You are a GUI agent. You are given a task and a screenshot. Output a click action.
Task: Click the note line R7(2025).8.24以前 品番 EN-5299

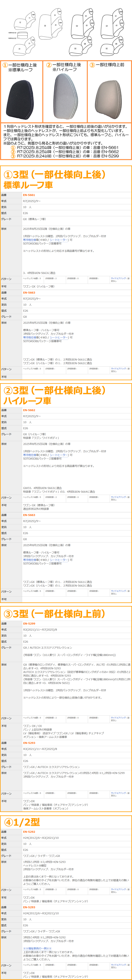(65, 156)
